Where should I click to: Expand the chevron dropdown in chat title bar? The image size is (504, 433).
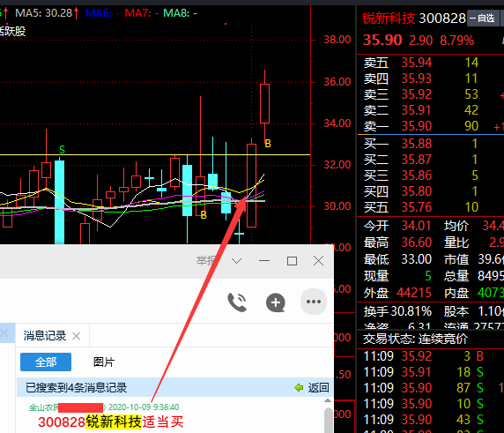236,260
